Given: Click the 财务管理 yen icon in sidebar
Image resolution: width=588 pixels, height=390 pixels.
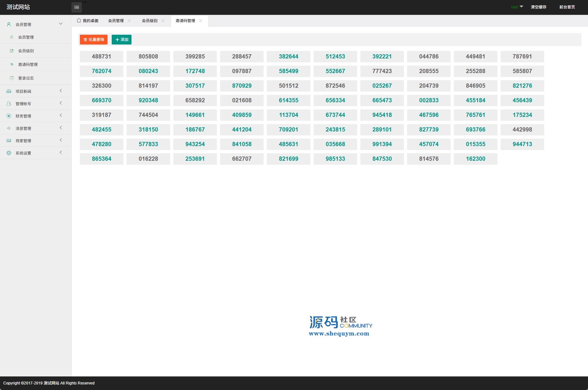Looking at the screenshot, I should (x=9, y=116).
